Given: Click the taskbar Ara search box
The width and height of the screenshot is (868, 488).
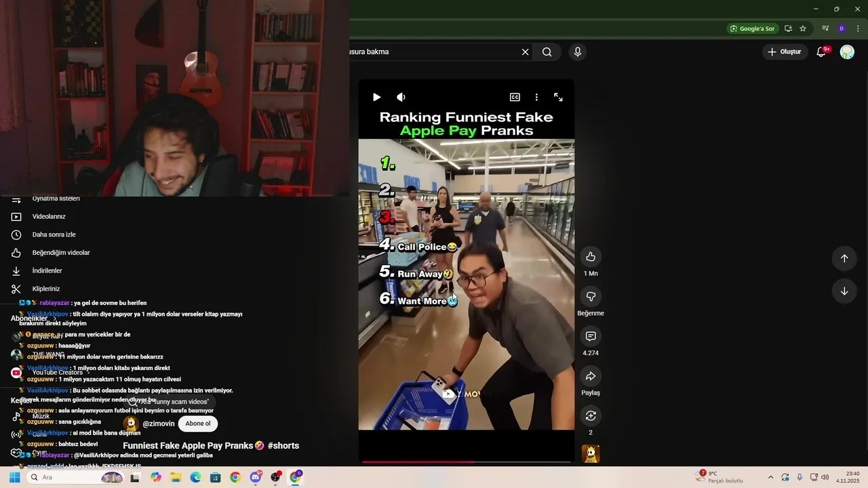Looking at the screenshot, I should 75,477.
